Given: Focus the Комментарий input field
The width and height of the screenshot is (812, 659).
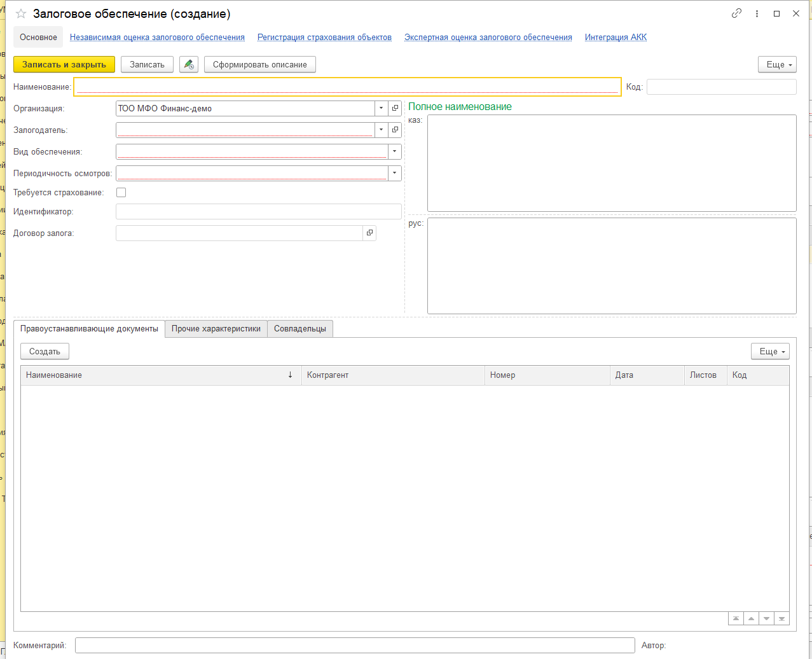Looking at the screenshot, I should 355,645.
